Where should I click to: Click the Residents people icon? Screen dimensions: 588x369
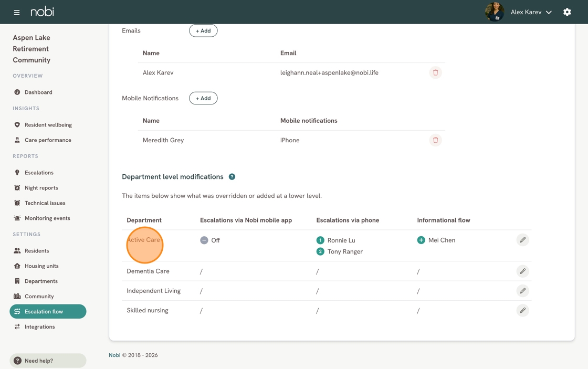[17, 251]
